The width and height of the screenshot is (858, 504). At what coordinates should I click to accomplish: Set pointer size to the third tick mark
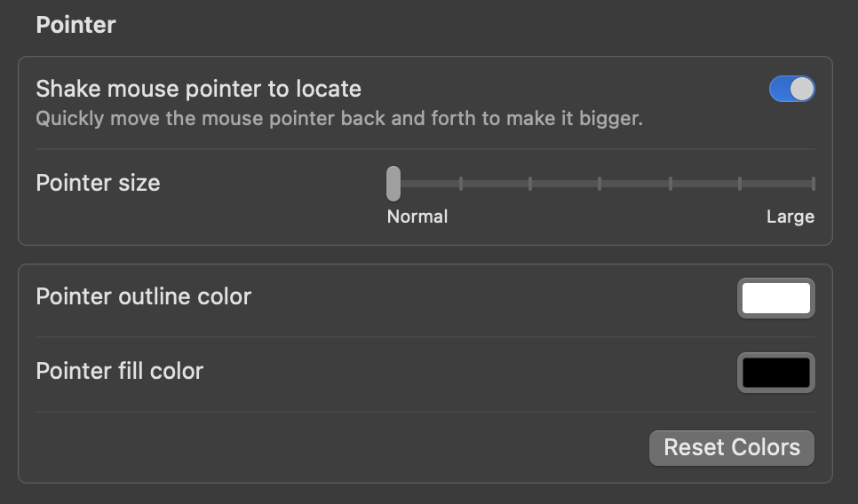tap(530, 184)
